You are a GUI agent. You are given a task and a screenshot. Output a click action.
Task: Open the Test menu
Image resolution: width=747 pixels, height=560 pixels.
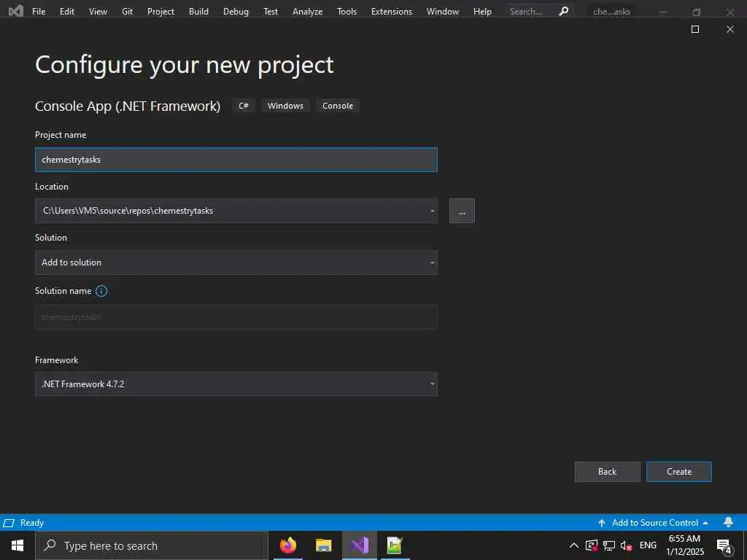coord(271,12)
